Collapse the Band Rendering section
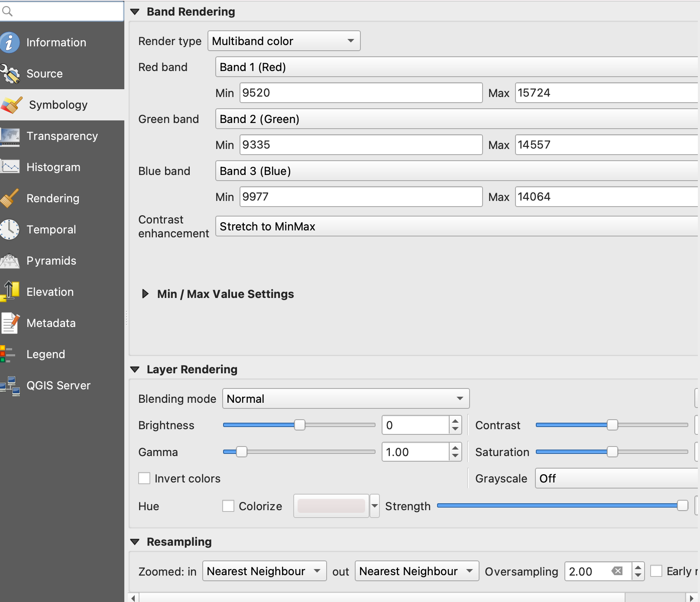Image resolution: width=700 pixels, height=602 pixels. pyautogui.click(x=135, y=12)
